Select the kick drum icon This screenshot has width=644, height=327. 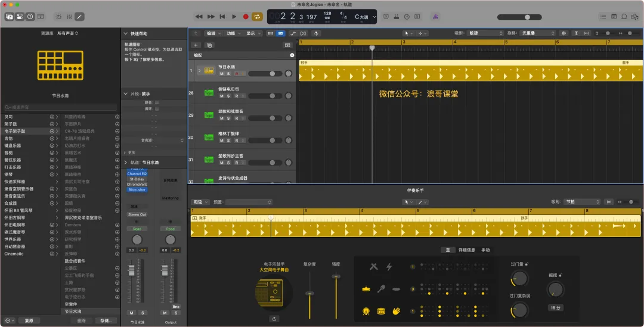(x=366, y=311)
